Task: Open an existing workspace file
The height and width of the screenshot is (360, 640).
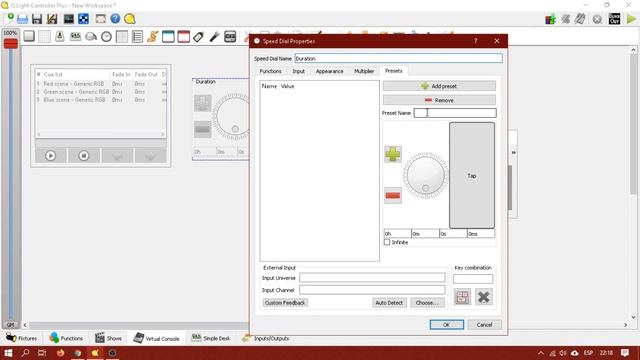Action: pyautogui.click(x=22, y=19)
